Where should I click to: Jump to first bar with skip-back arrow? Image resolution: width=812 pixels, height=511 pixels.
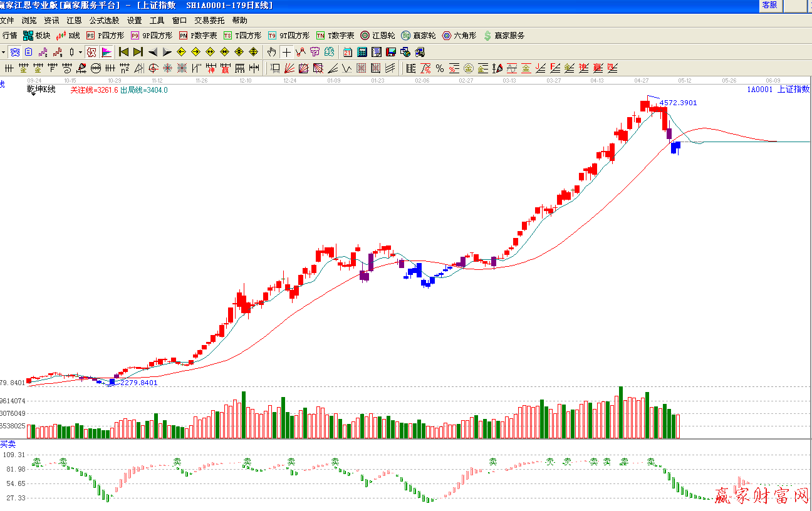point(123,52)
